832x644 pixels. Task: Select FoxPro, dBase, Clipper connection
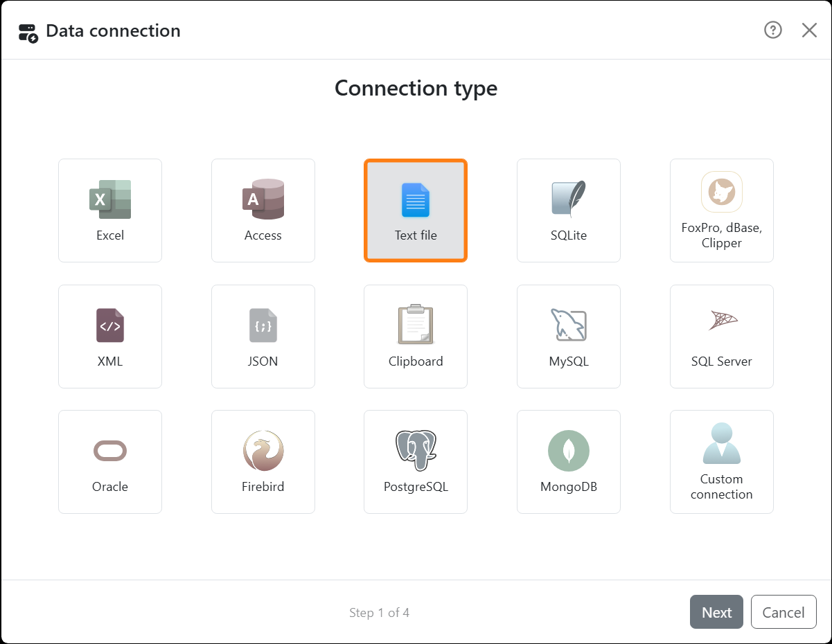[722, 211]
